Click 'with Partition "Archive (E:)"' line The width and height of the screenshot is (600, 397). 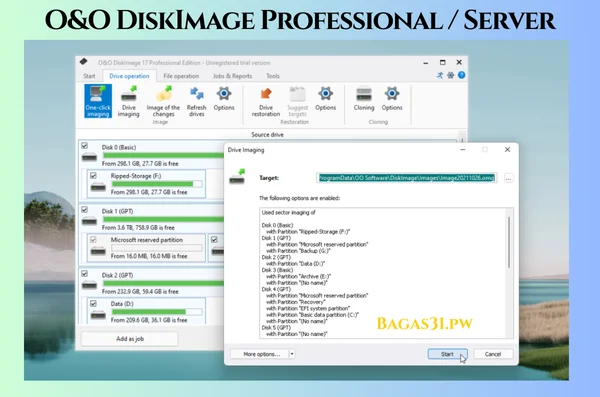coord(298,276)
